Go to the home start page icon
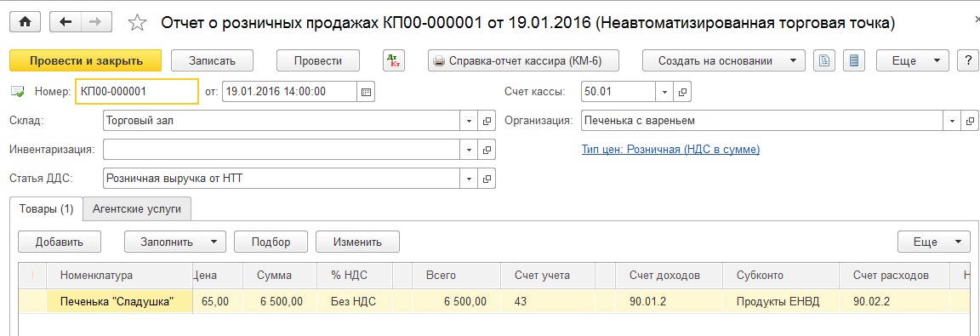The width and height of the screenshot is (980, 336). click(x=25, y=22)
